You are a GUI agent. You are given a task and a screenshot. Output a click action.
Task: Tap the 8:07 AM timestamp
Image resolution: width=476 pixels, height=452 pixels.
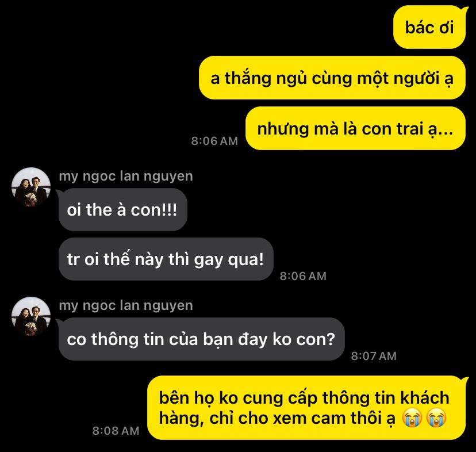[374, 356]
